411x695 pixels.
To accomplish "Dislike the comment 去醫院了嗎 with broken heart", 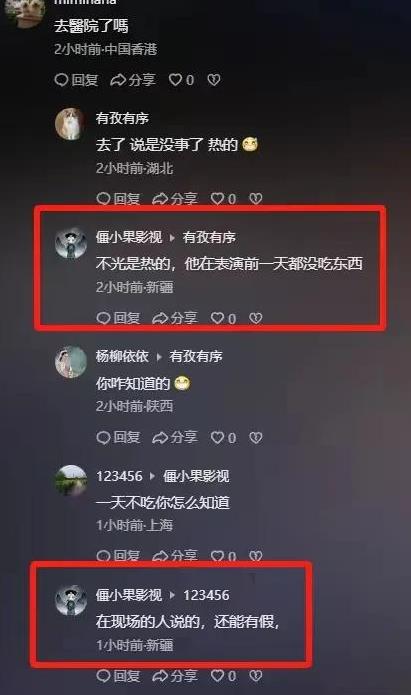I will click(214, 80).
